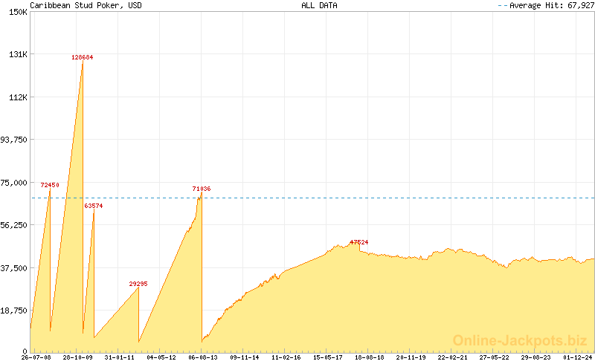Select the 75,000 y-axis label
The width and height of the screenshot is (595, 364).
click(x=14, y=183)
